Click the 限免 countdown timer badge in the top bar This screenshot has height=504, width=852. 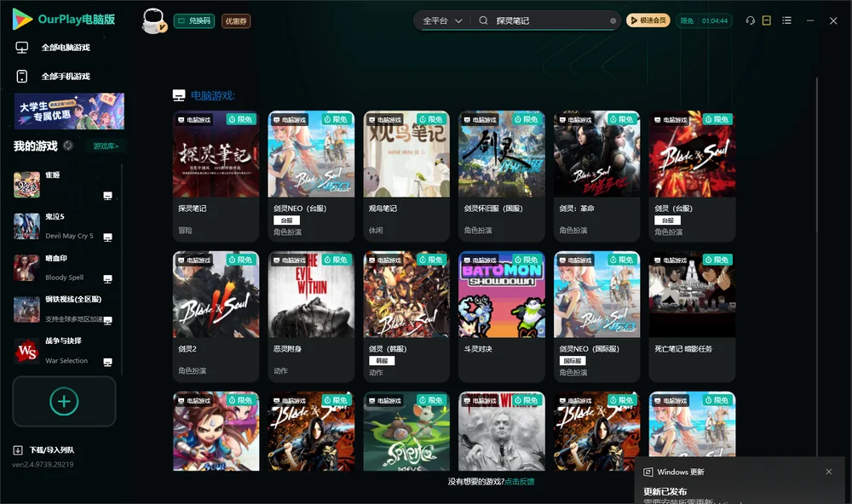click(705, 20)
